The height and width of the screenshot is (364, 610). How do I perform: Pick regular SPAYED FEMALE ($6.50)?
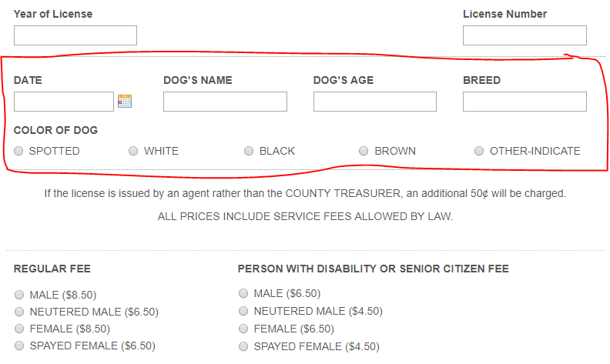[19, 346]
